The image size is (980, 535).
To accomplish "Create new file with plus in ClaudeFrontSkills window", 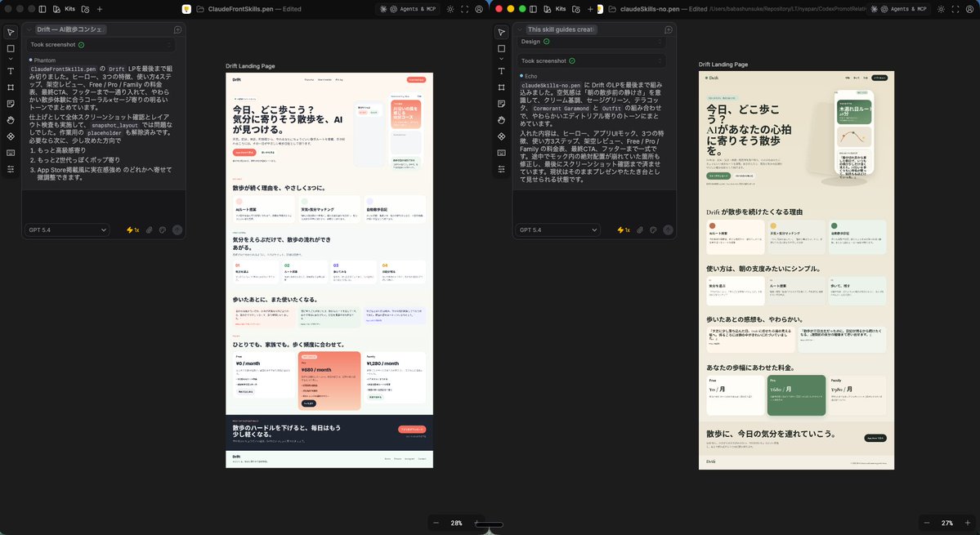I will [x=100, y=9].
